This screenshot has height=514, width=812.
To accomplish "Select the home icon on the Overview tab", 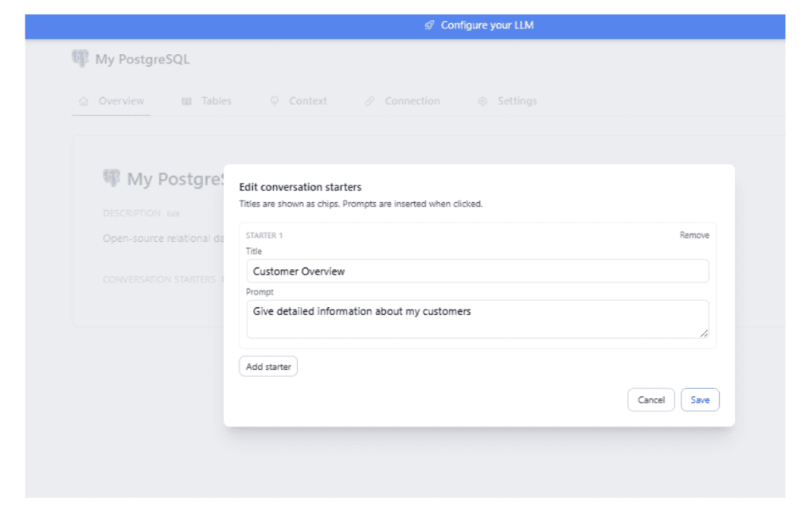I will click(x=83, y=101).
